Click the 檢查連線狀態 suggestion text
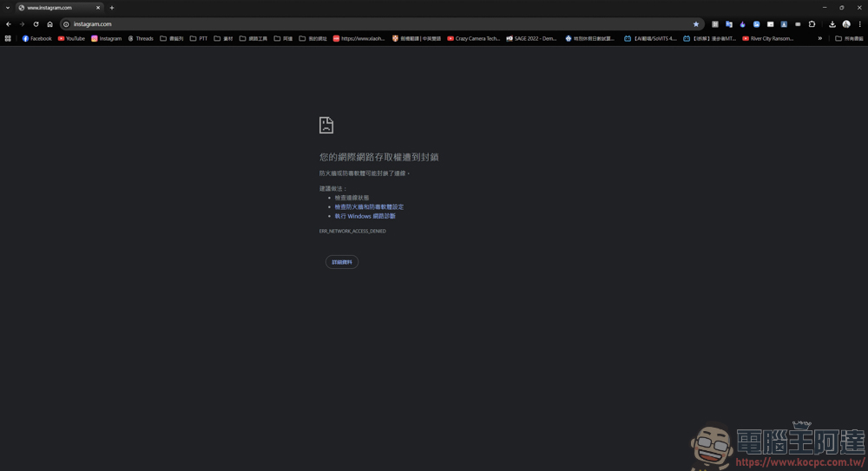Viewport: 868px width, 471px height. click(x=352, y=198)
